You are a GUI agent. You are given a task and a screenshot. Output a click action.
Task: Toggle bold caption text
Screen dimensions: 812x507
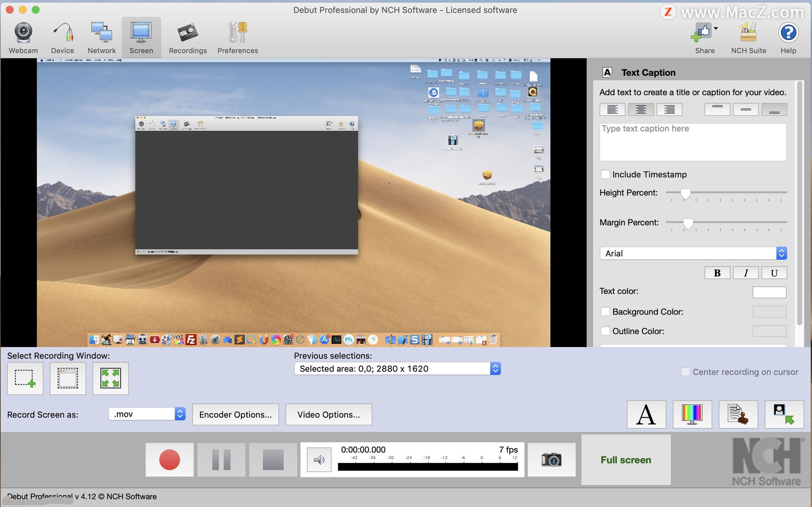tap(717, 273)
